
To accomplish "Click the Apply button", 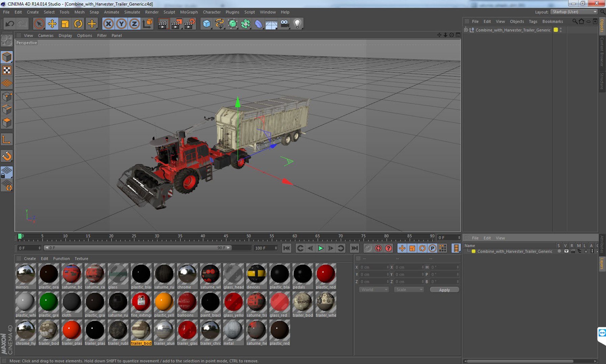I will (x=444, y=290).
